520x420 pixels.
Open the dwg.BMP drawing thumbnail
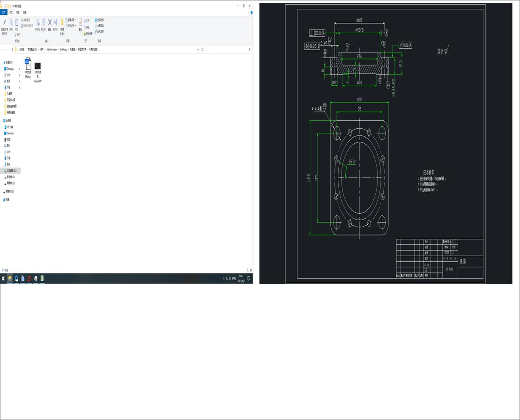[x=37, y=66]
